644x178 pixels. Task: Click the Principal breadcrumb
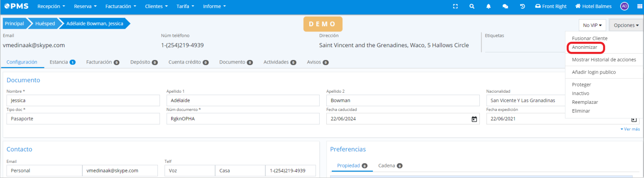coord(14,24)
